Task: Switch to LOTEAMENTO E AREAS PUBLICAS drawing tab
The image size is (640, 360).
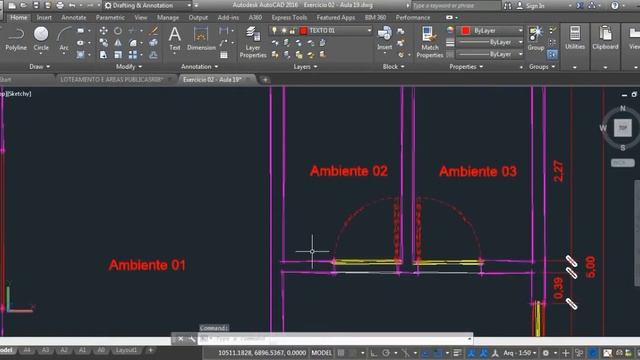Action: point(111,80)
